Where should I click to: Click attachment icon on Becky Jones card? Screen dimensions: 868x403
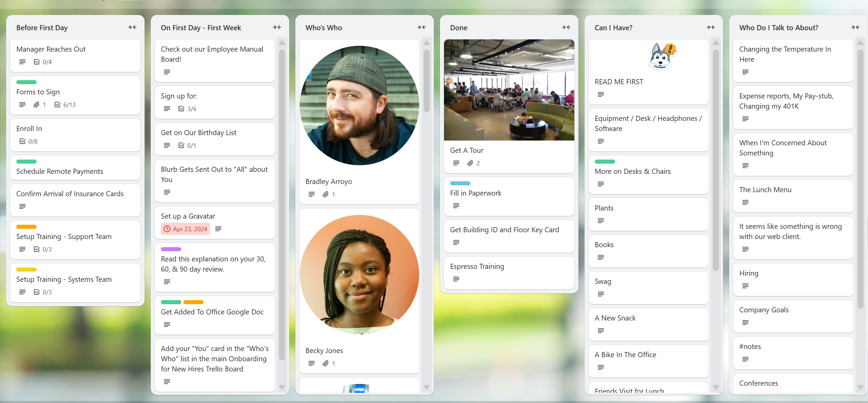click(x=326, y=363)
